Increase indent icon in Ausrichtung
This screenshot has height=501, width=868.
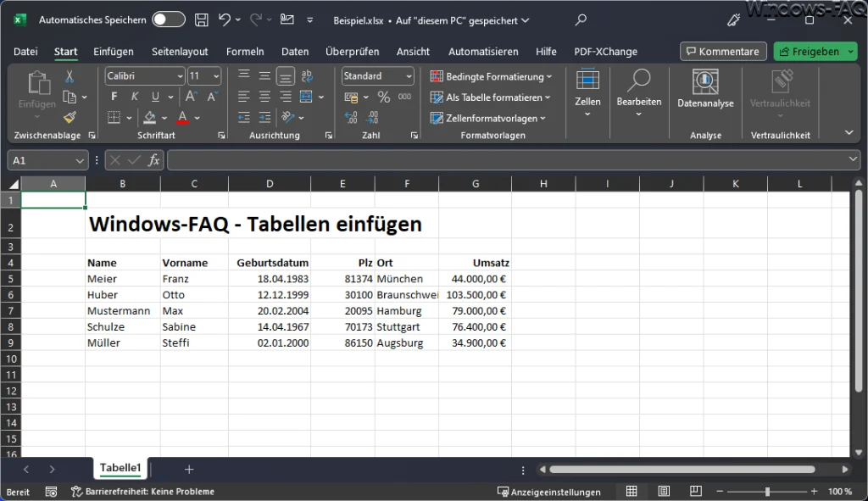tap(264, 117)
